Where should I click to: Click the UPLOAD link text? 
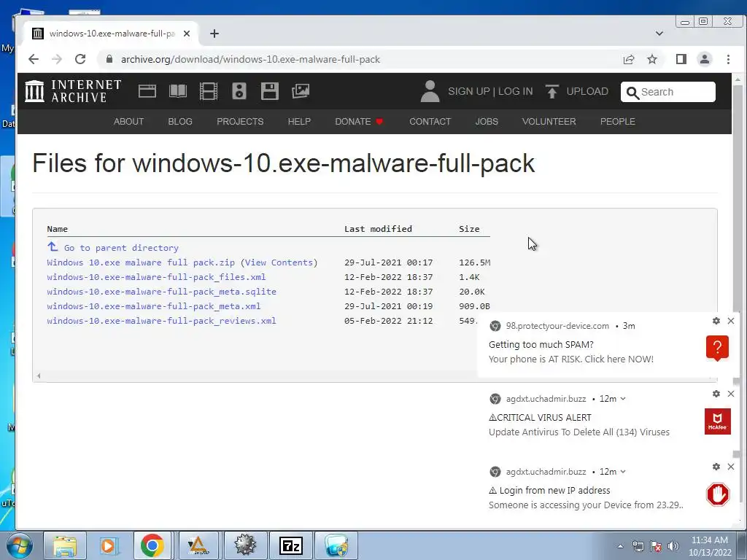coord(587,91)
